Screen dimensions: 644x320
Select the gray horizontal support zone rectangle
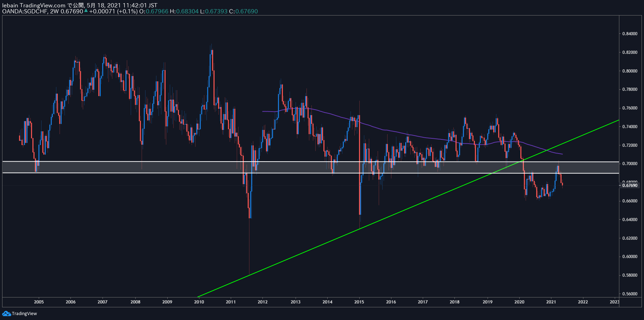click(311, 168)
